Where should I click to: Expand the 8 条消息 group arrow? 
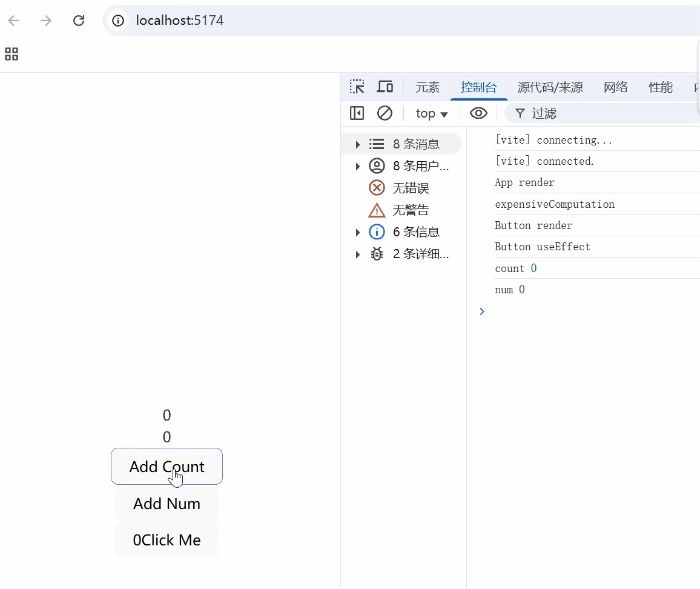click(x=357, y=144)
